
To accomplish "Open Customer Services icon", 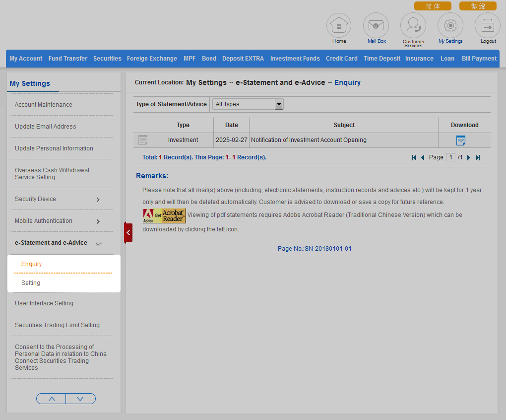I will pyautogui.click(x=413, y=25).
